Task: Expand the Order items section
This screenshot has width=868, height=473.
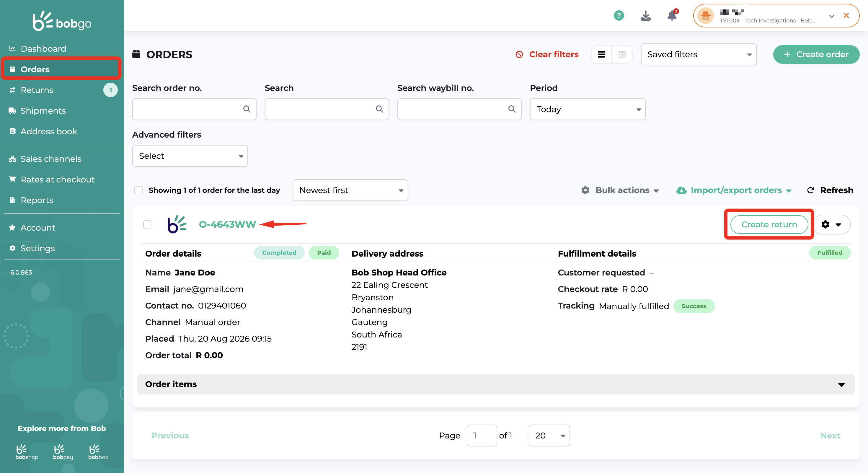Action: tap(496, 384)
